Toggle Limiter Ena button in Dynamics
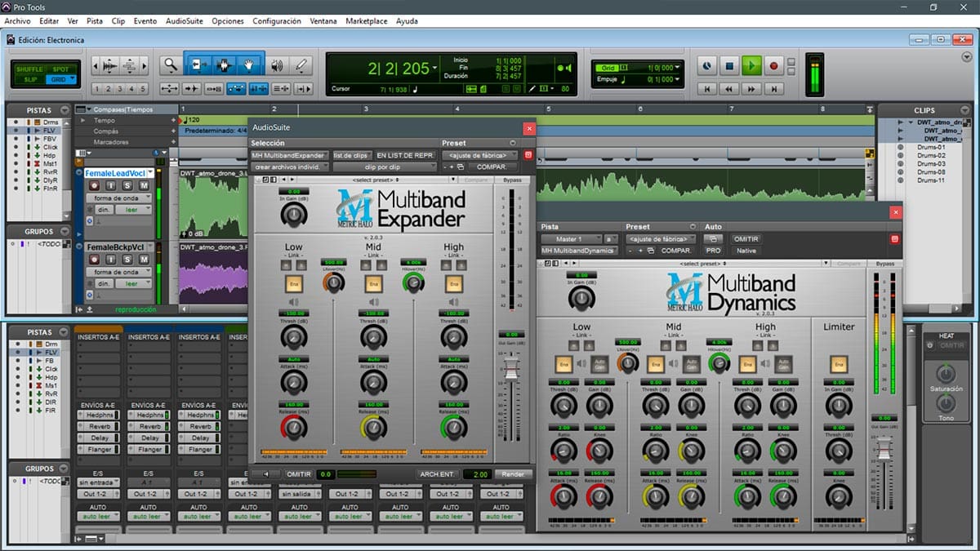Screen dimensions: 980x551 [838, 364]
